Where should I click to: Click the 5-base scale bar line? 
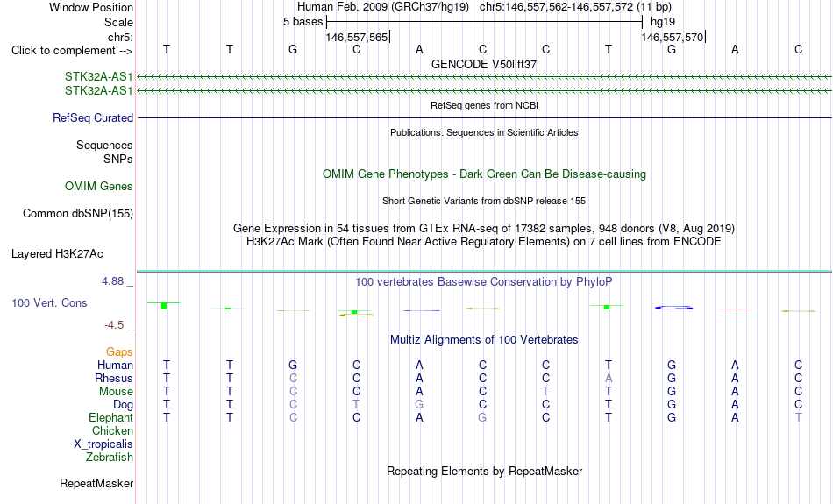click(x=485, y=22)
